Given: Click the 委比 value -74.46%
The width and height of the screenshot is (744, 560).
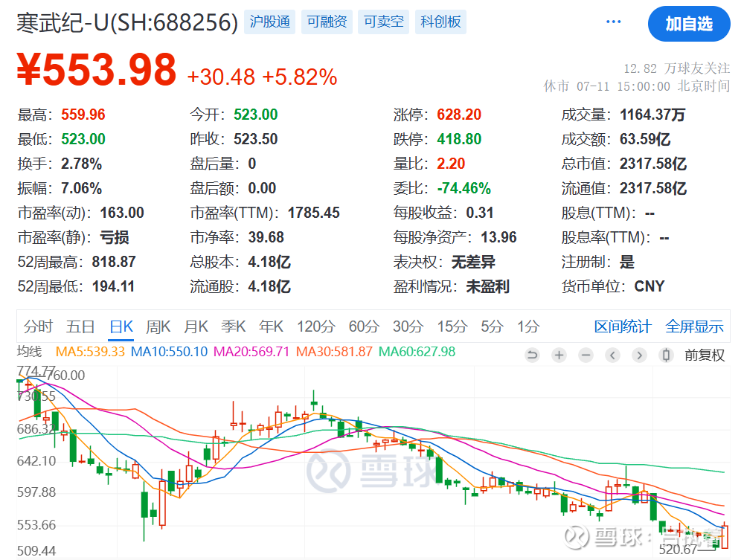Looking at the screenshot, I should click(464, 188).
